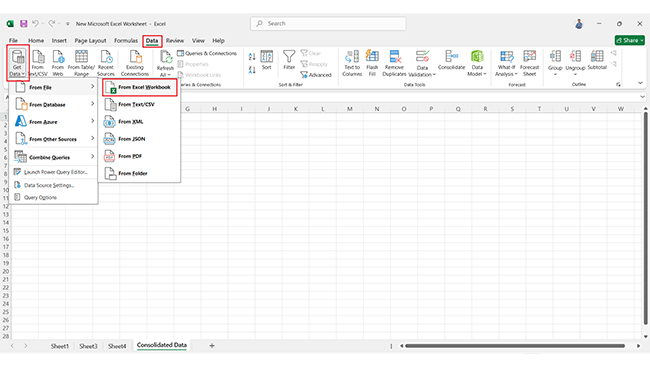Click the Subtotal icon
Screen dimensions: 650x367
point(597,60)
